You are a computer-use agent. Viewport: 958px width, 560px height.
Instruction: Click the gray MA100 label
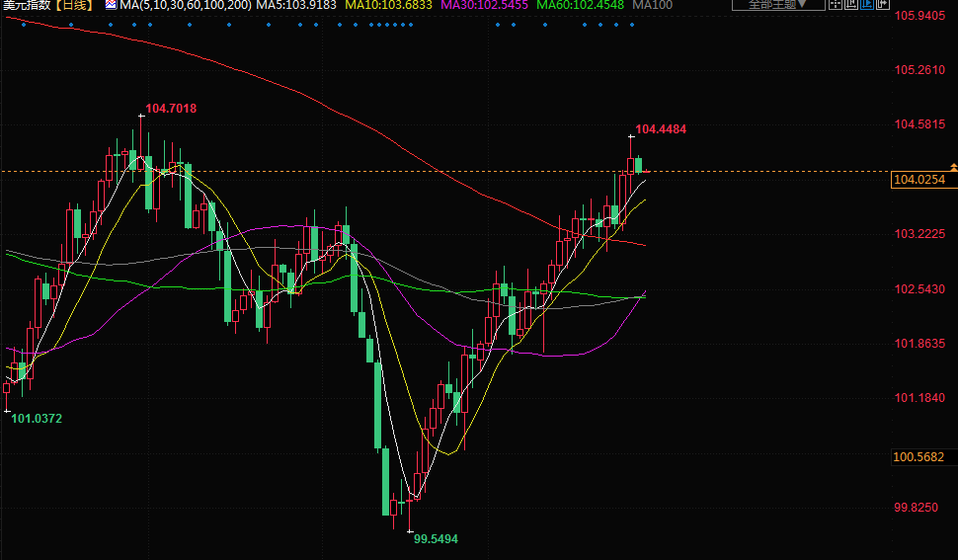click(652, 5)
